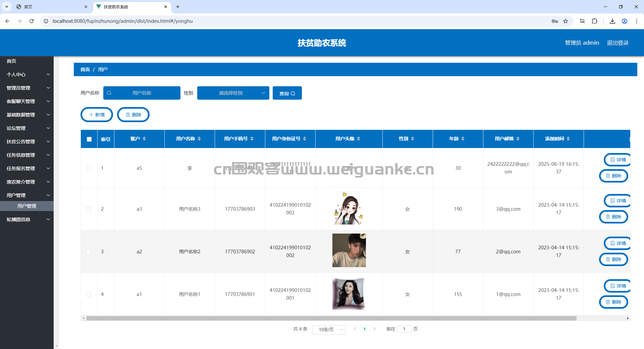The image size is (644, 349).
Task: Close the 扶贫助农系统 tab
Action: (166, 7)
